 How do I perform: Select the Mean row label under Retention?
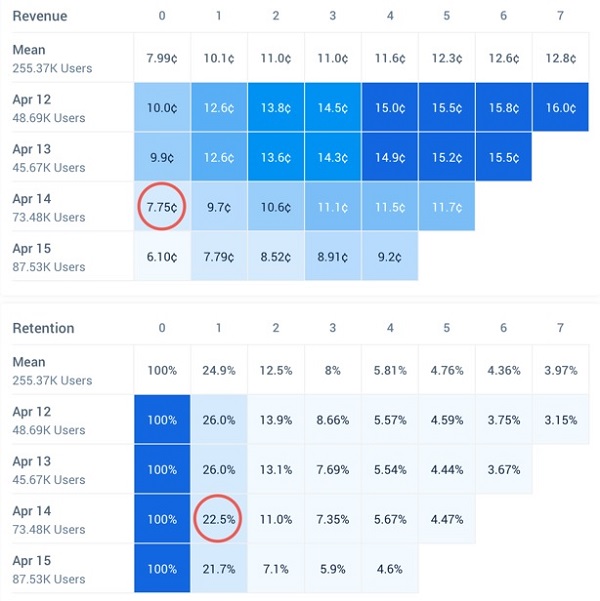(29, 362)
